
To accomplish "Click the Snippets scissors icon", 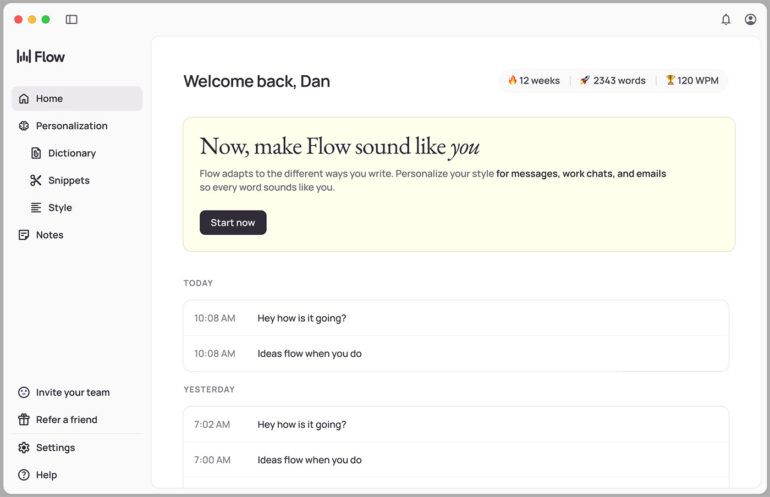I will pos(36,180).
